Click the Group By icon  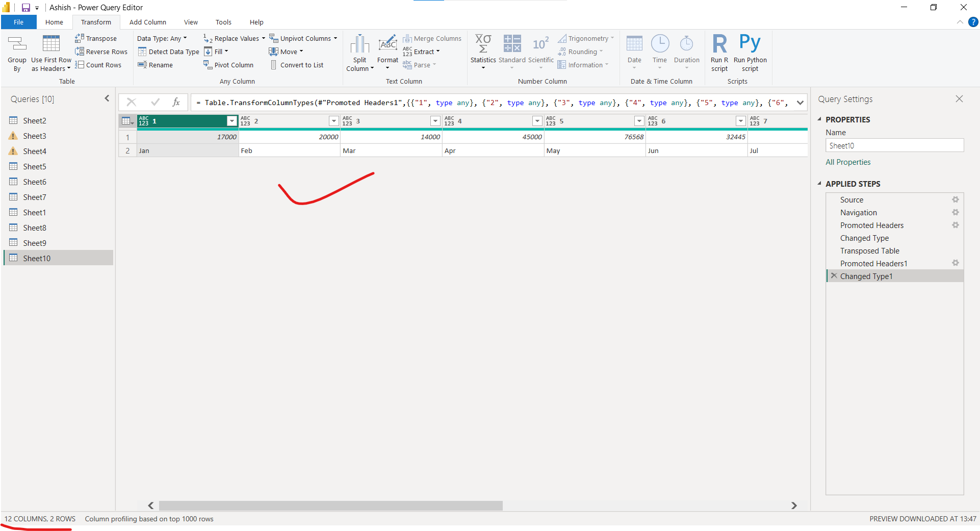17,44
